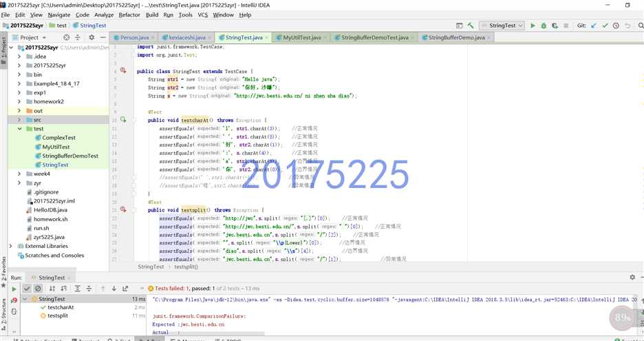This screenshot has height=341, width=644.
Task: Collapse the test folder
Action: [19, 129]
